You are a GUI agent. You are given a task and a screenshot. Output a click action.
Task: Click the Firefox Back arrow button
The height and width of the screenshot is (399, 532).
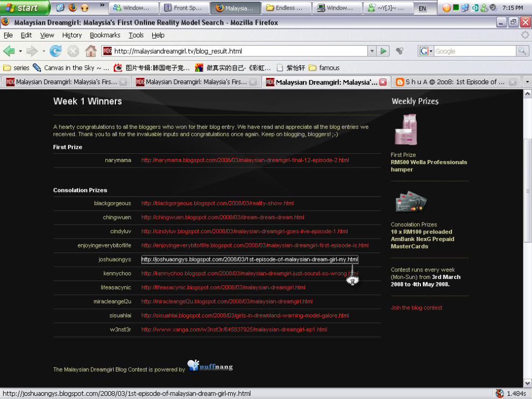point(9,51)
